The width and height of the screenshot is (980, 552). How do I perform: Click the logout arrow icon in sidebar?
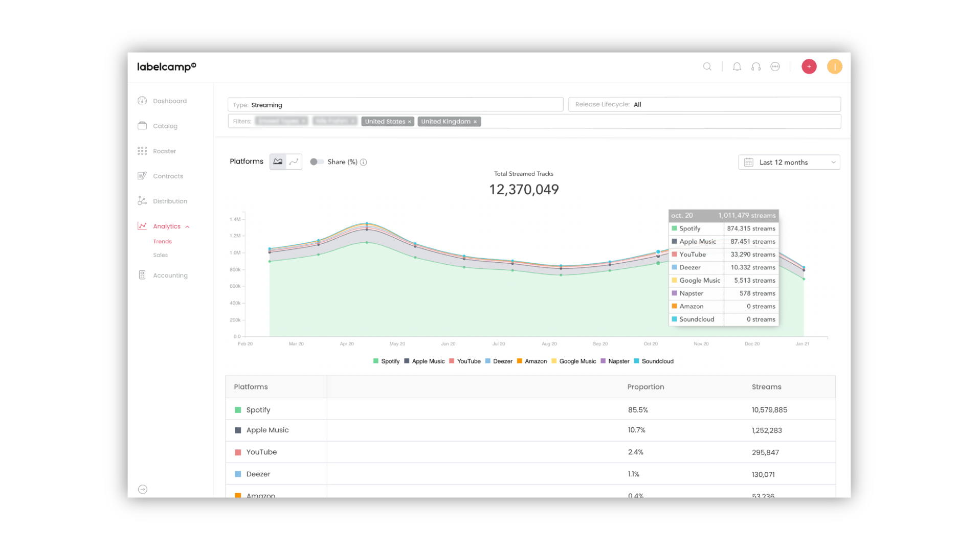click(x=143, y=489)
